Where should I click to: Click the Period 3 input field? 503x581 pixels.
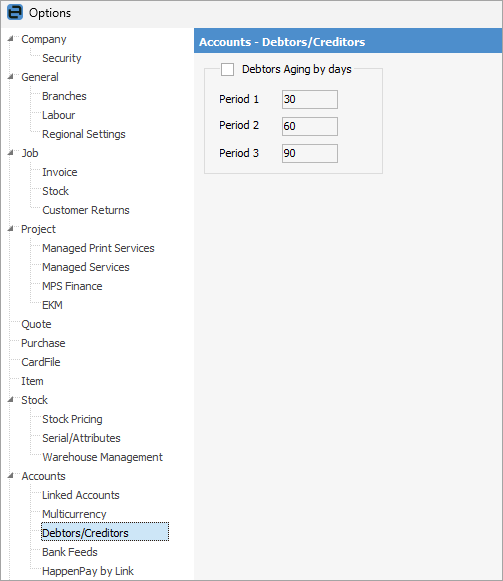click(x=310, y=153)
